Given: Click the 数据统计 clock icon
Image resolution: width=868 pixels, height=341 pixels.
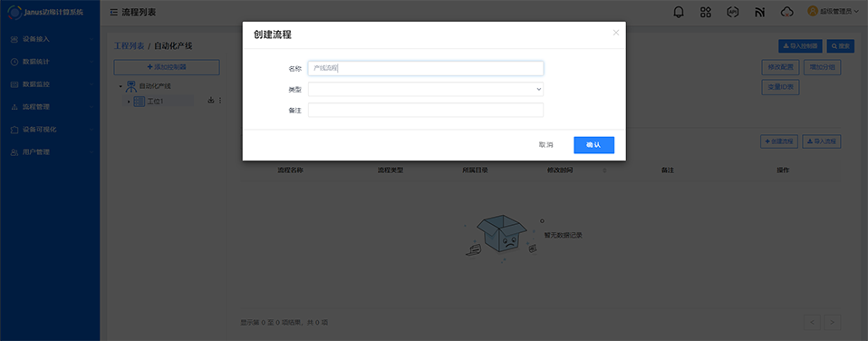Looking at the screenshot, I should pos(14,62).
